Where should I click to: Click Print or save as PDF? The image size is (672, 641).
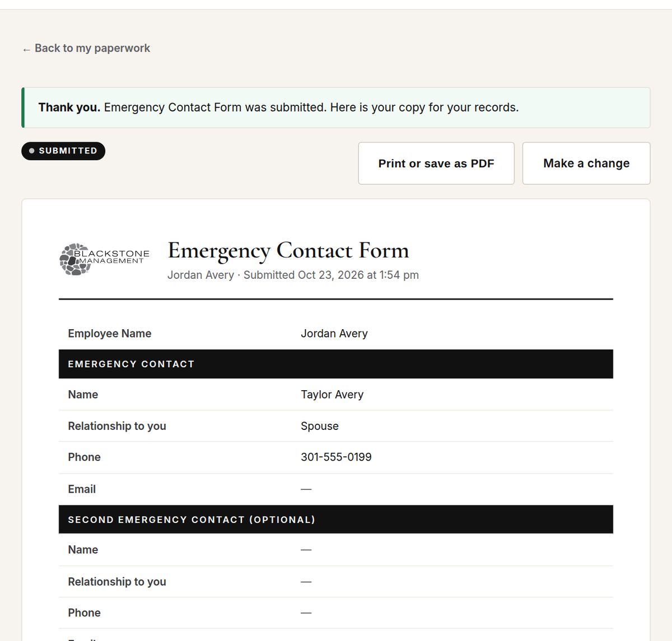point(436,163)
